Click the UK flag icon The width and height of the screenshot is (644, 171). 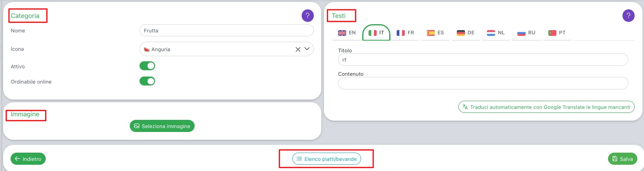click(342, 33)
